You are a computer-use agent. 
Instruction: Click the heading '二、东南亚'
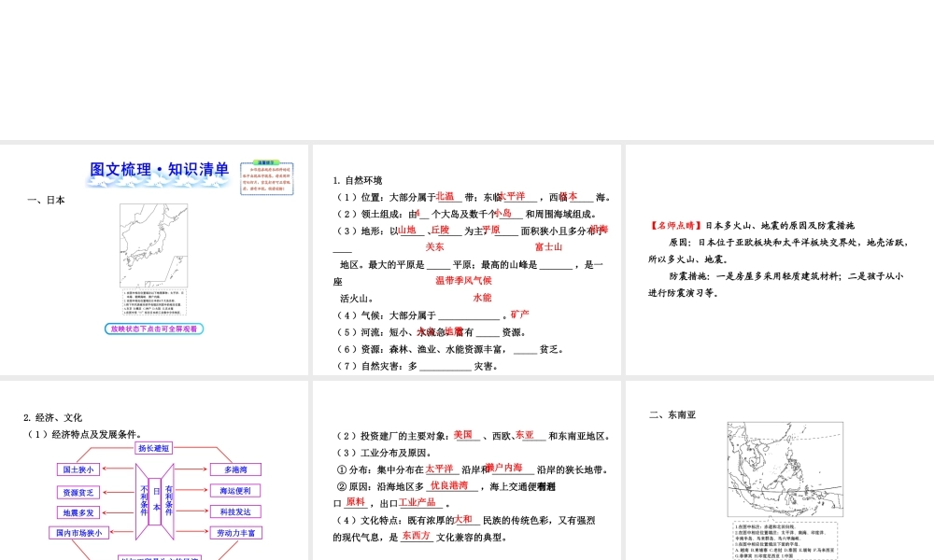[x=672, y=414]
